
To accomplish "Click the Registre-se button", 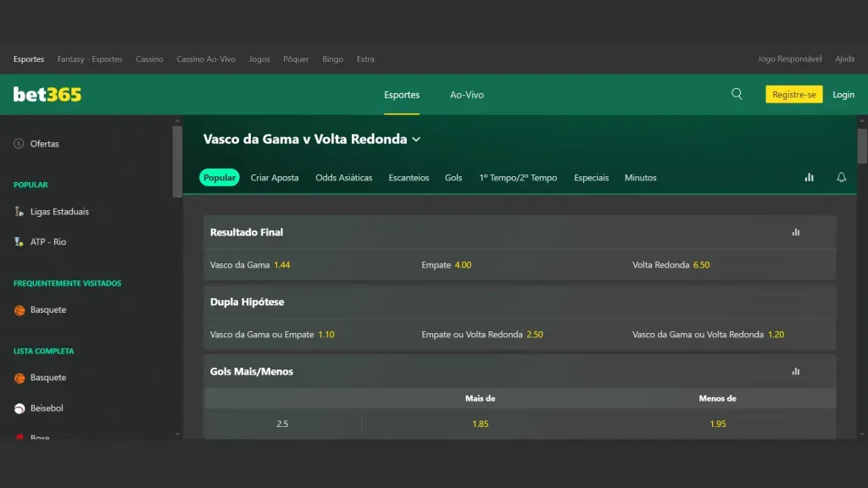I will click(x=793, y=94).
